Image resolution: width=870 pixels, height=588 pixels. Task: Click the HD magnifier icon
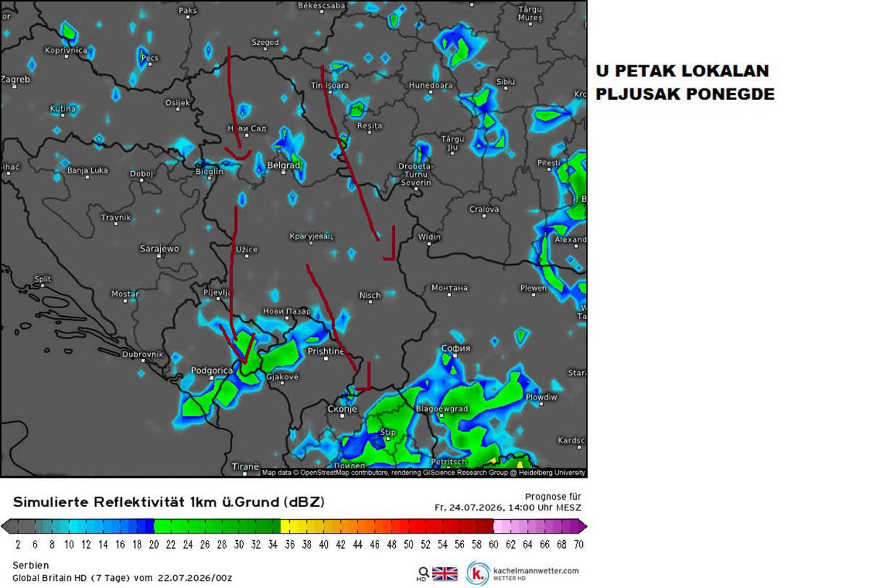point(422,573)
